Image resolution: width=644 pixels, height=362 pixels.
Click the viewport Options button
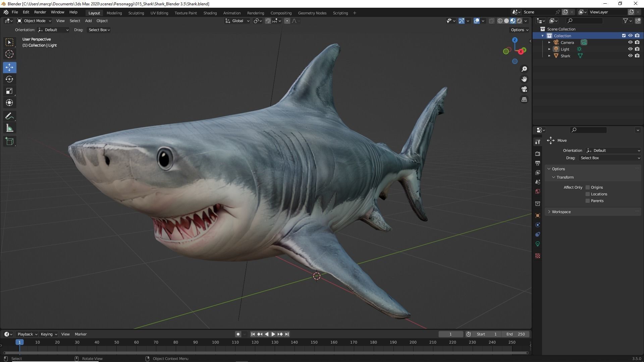coord(519,30)
